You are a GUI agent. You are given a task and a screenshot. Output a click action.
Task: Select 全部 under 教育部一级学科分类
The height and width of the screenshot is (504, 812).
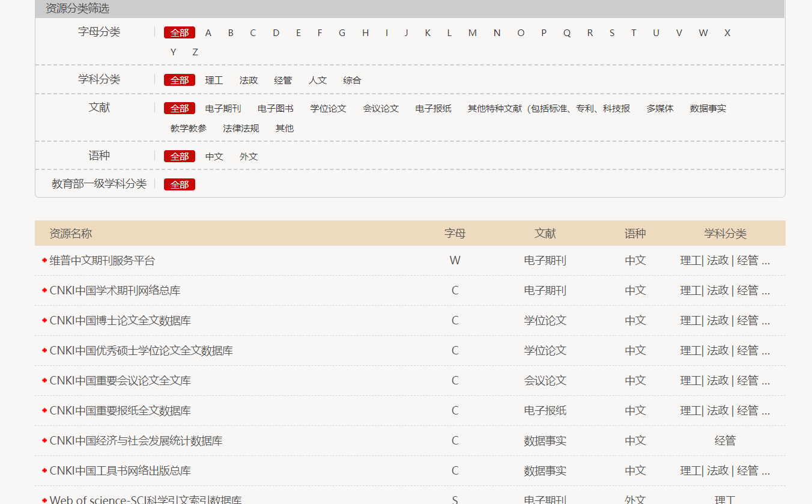(x=180, y=184)
